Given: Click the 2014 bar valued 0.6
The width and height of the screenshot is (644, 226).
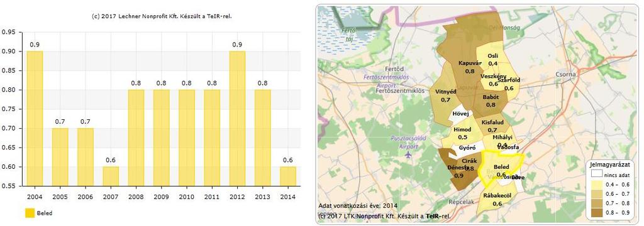Looking at the screenshot, I should click(x=288, y=176).
